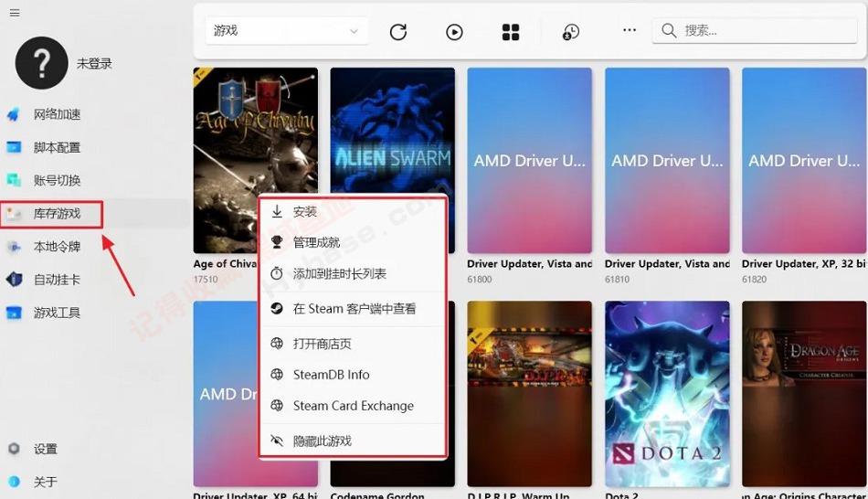Choose 隐藏此游戏 from the context menu
868x499 pixels.
(x=353, y=441)
